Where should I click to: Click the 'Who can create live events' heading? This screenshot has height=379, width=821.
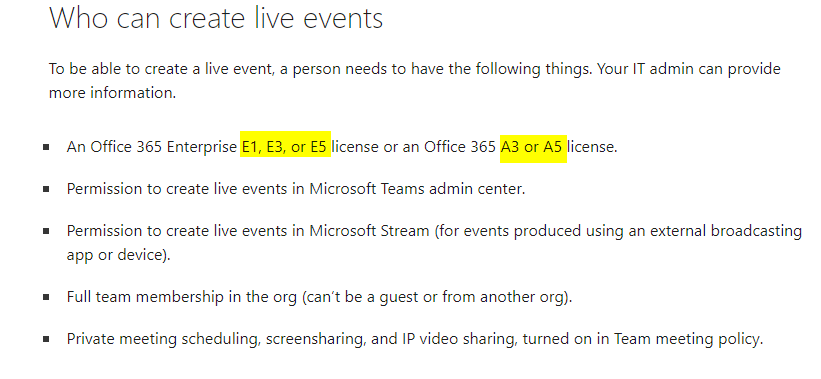point(216,19)
